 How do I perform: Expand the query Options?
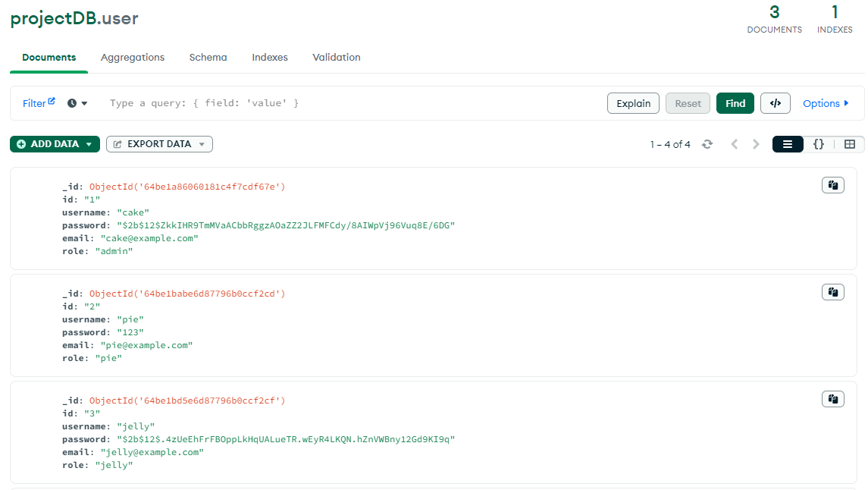point(826,103)
